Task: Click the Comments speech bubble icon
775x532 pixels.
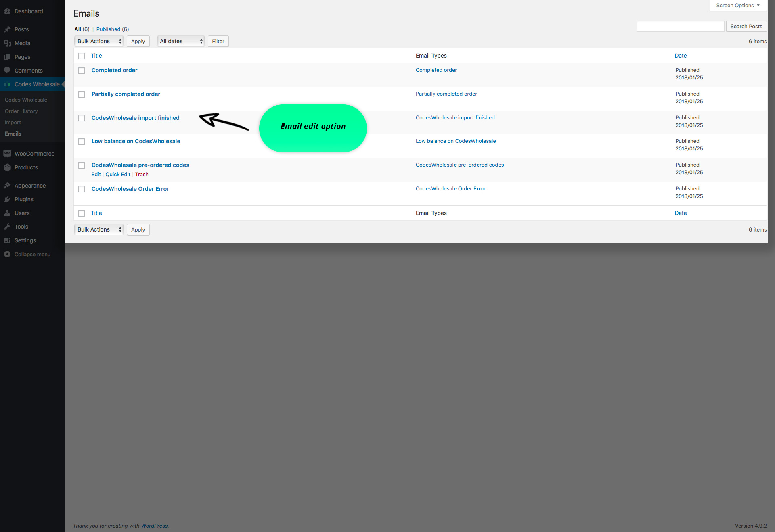Action: 7,71
